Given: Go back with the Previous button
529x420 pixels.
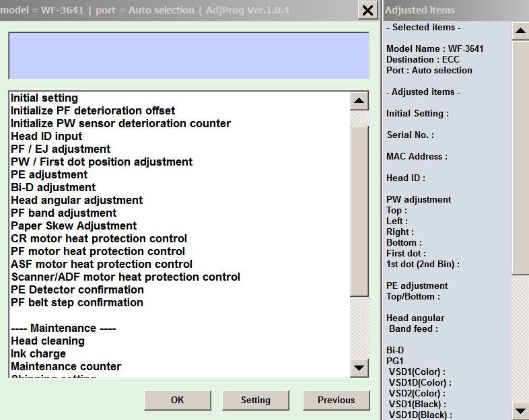Looking at the screenshot, I should point(336,400).
